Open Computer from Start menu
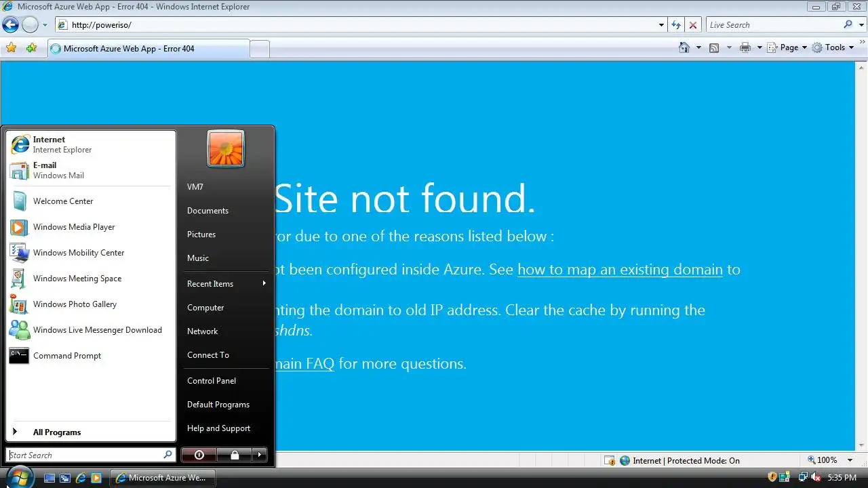 point(226,308)
